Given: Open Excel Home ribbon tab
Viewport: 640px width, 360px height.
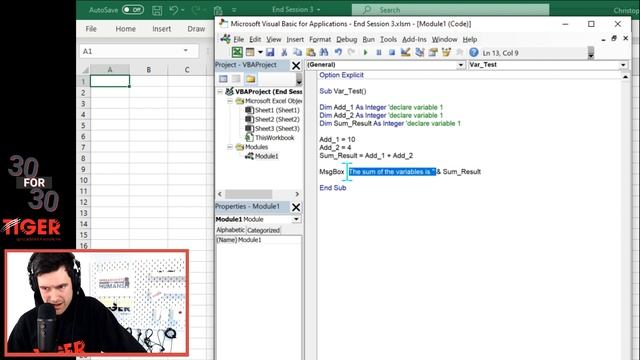Looking at the screenshot, I should [x=125, y=29].
